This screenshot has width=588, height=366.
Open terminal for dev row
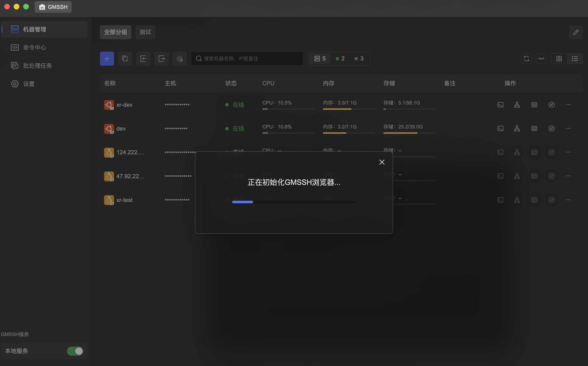tap(500, 128)
